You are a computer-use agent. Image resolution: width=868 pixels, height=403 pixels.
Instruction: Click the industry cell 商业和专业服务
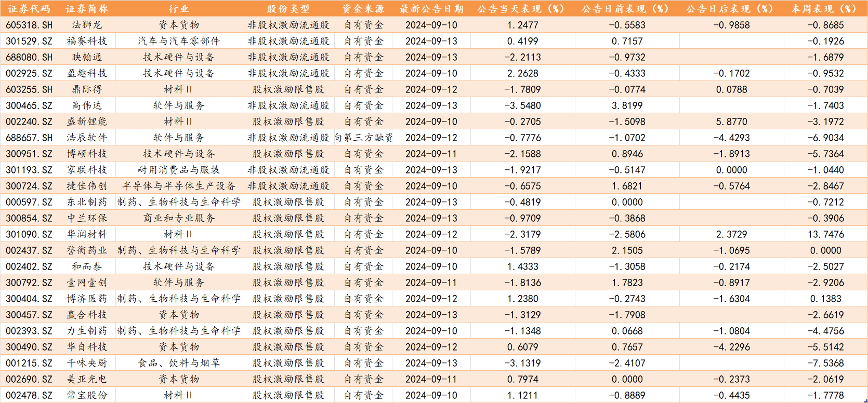[x=179, y=218]
